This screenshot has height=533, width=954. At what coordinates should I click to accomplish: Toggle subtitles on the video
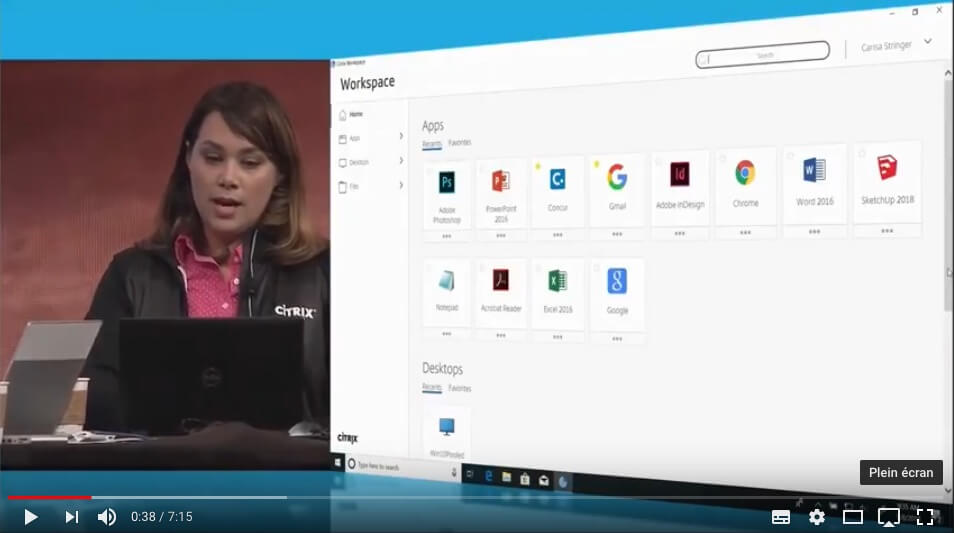(781, 517)
